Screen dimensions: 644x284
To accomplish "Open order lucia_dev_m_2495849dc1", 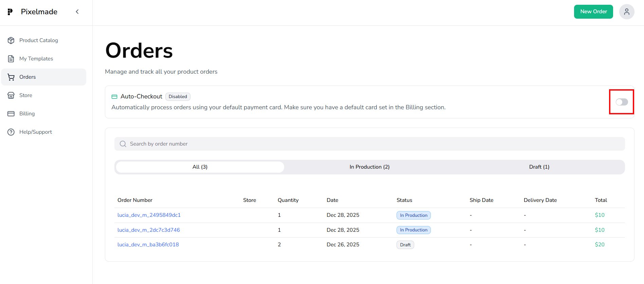I will pyautogui.click(x=149, y=215).
